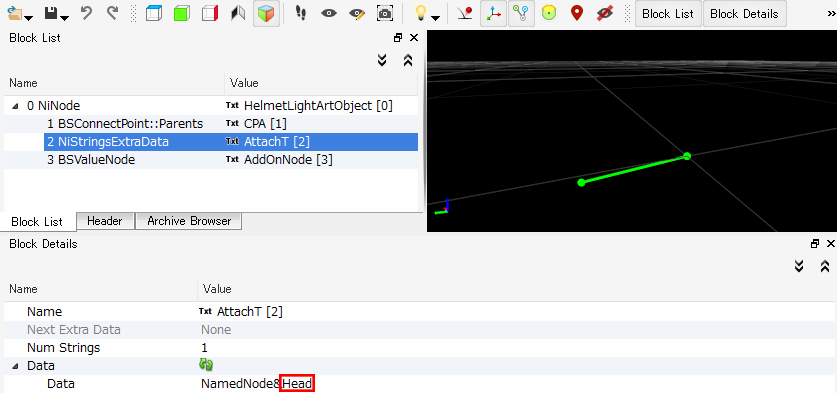Toggle the draw axes icon
This screenshot has width=837, height=393.
pos(493,14)
